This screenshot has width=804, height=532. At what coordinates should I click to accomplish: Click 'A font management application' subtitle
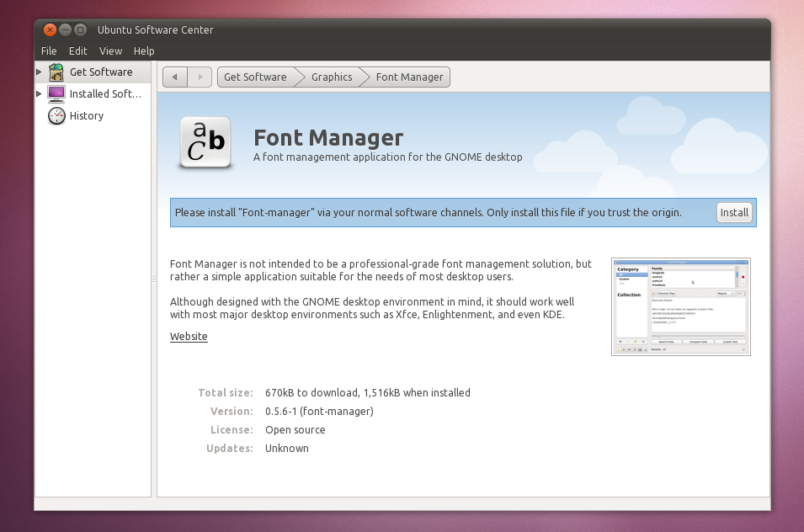387,157
